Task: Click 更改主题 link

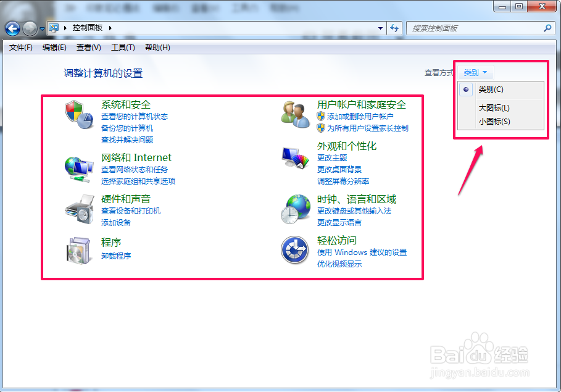Action: pyautogui.click(x=332, y=158)
